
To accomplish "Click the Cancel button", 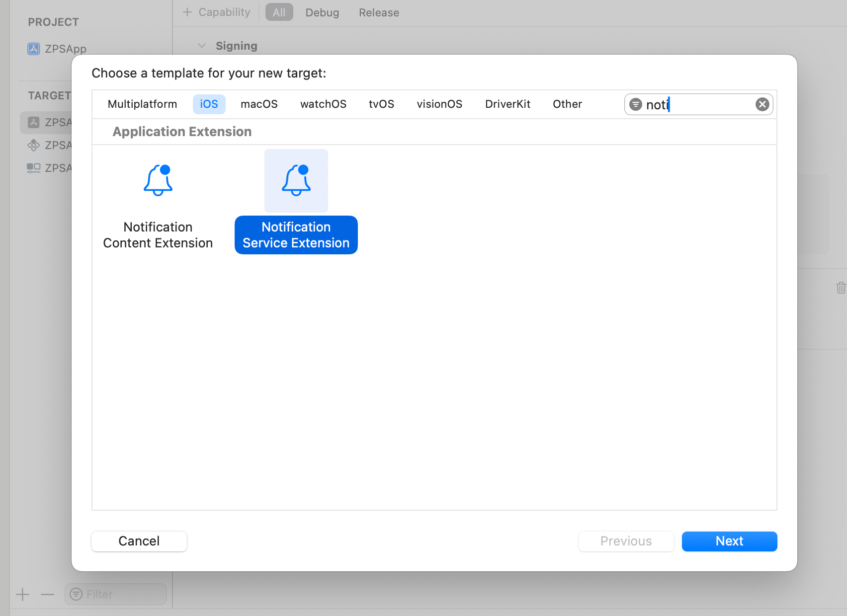I will 139,541.
